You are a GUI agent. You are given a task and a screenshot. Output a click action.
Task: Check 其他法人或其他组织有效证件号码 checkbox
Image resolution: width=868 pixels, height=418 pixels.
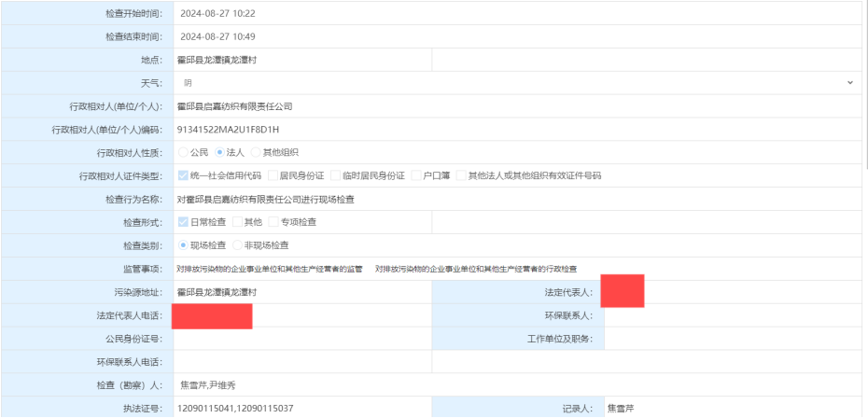point(462,175)
